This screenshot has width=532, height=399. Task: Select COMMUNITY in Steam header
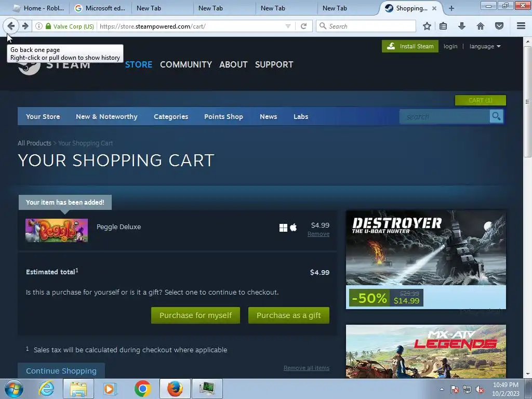186,64
